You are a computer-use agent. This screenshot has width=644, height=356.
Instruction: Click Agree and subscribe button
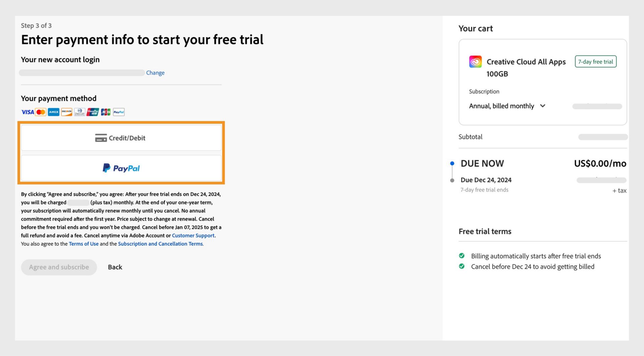(59, 267)
